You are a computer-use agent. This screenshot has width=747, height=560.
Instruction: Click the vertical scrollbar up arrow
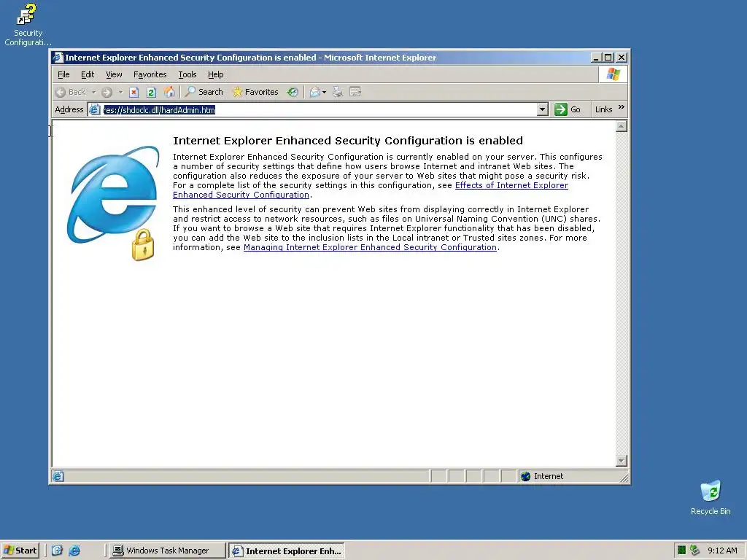621,126
